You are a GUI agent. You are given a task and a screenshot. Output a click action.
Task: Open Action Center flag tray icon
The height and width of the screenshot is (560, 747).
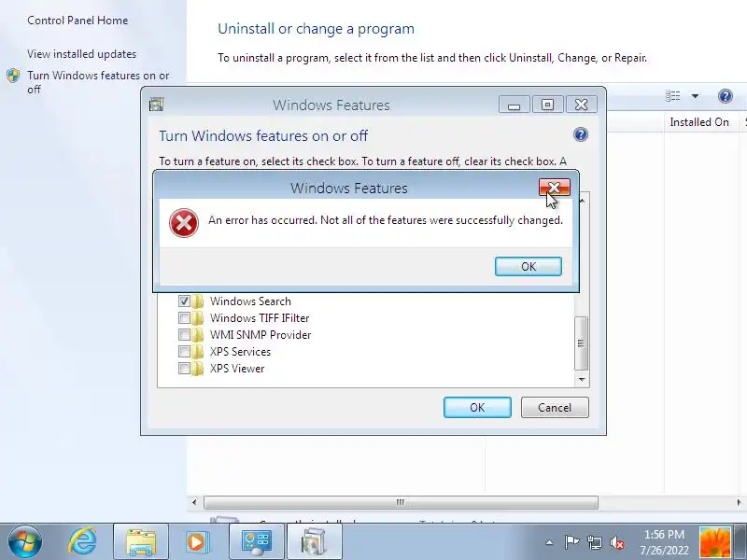[571, 542]
